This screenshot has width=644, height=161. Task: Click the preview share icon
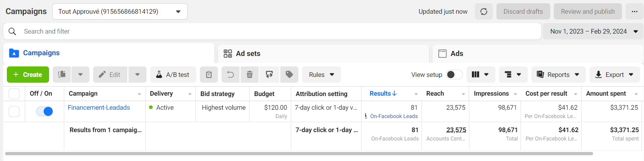269,75
